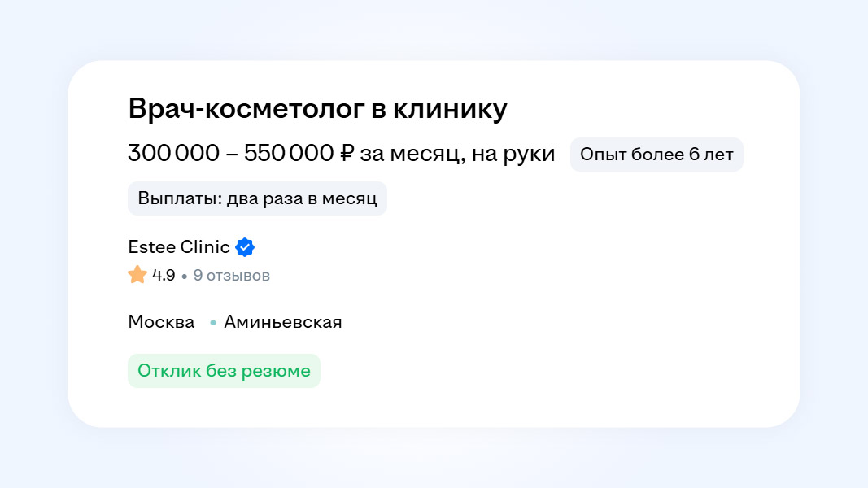
Task: Click the 300 000 lower salary amount
Action: tap(173, 154)
